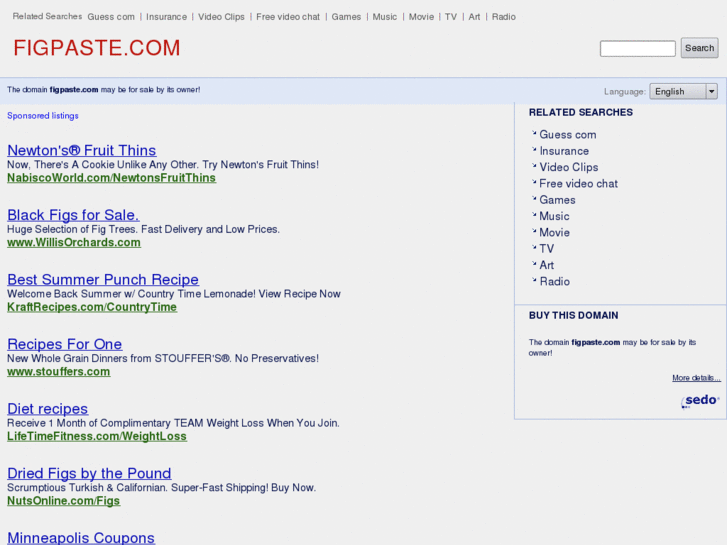The width and height of the screenshot is (727, 545).
Task: Focus the search input field
Action: pyautogui.click(x=638, y=48)
